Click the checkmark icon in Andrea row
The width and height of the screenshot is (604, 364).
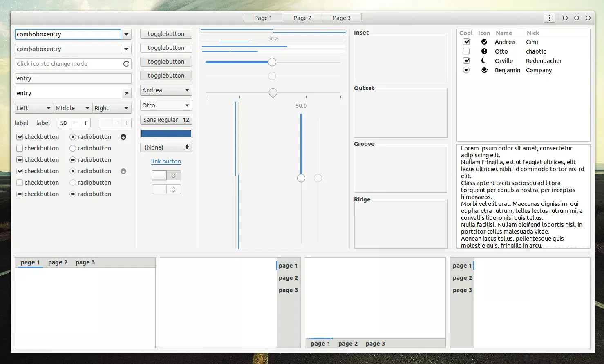pyautogui.click(x=484, y=42)
